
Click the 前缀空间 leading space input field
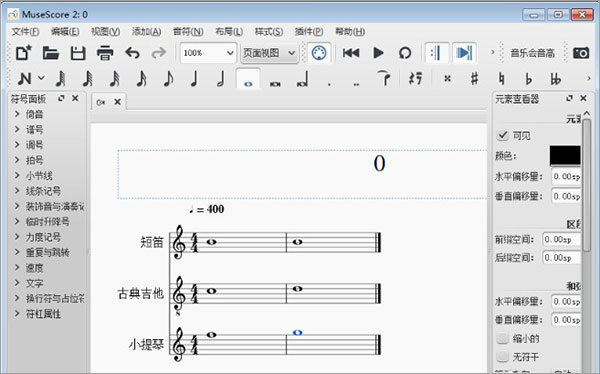[x=561, y=240]
